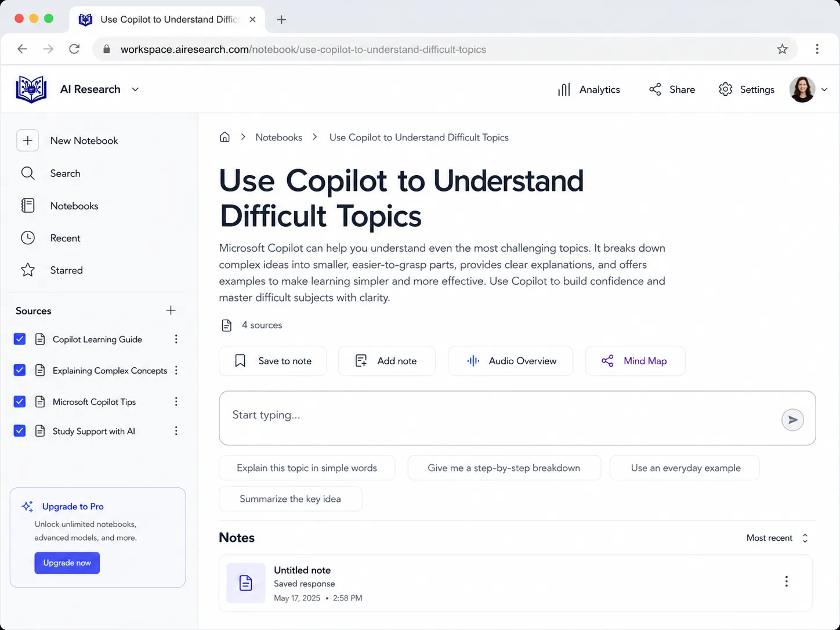Click the Save to note button
Image resolution: width=840 pixels, height=630 pixels.
pos(273,361)
